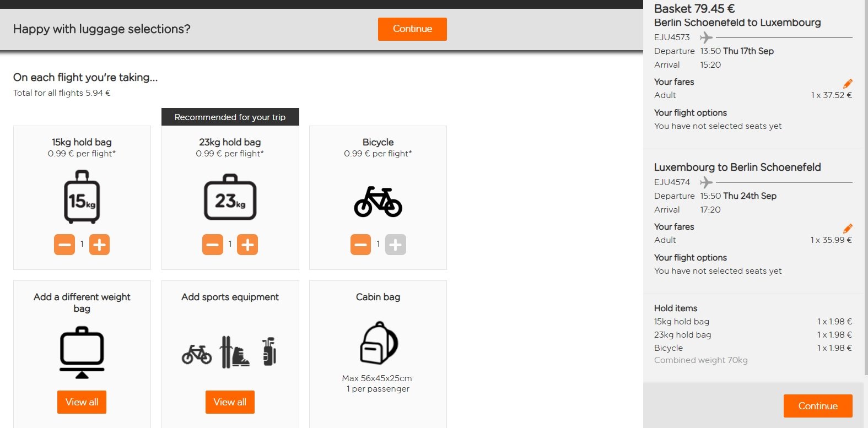Click the '15kg hold bag' card title

pyautogui.click(x=82, y=142)
